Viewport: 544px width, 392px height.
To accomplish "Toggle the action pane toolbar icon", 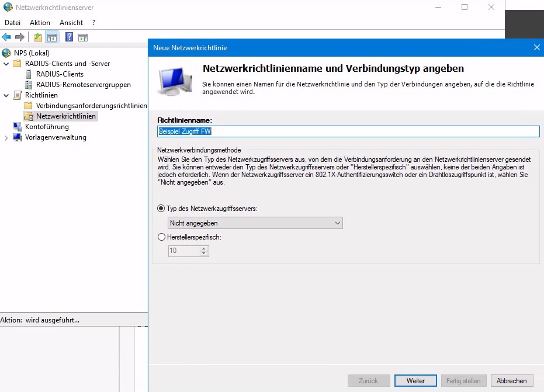I will pos(83,37).
